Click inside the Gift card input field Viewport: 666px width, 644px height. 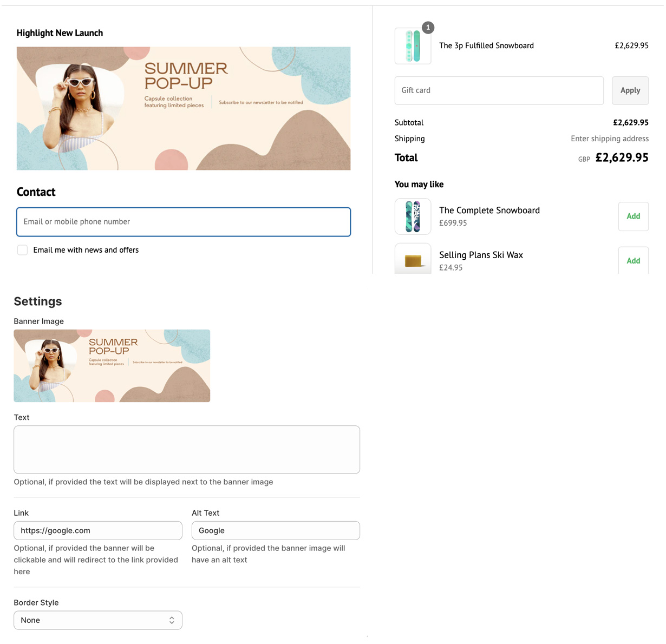(498, 90)
